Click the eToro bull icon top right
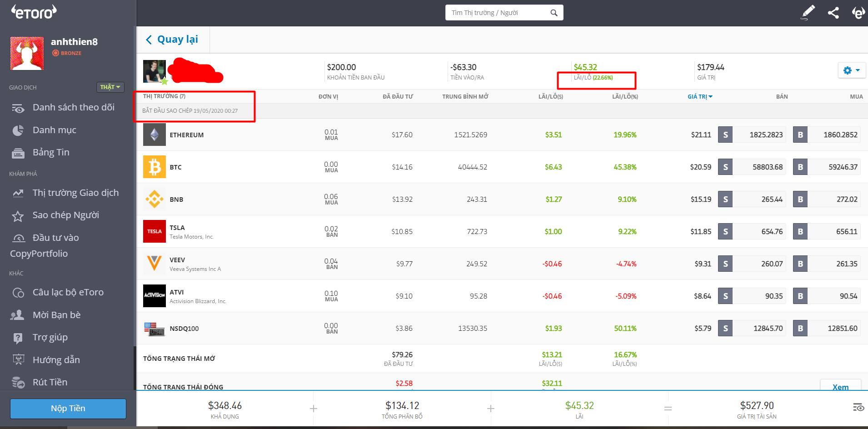The height and width of the screenshot is (429, 868). point(858,12)
